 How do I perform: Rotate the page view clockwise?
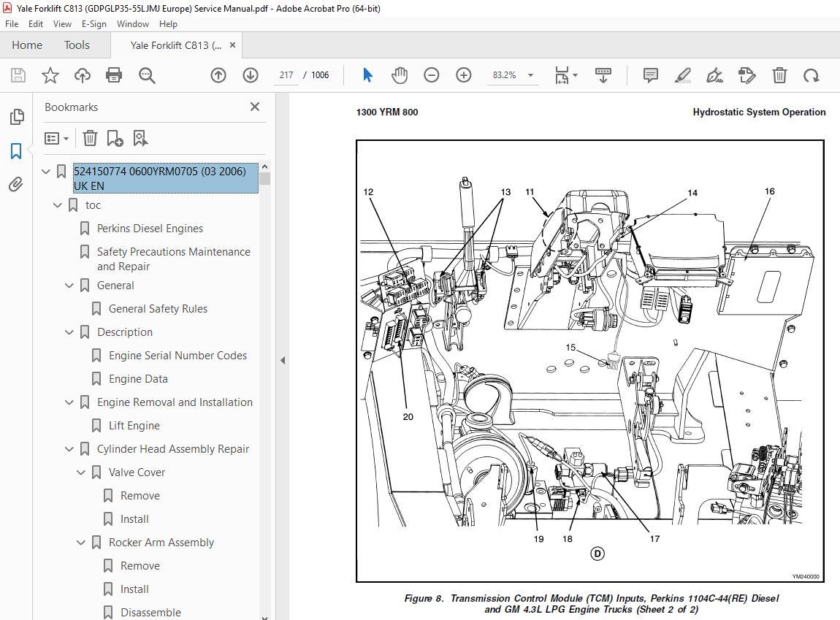click(811, 75)
